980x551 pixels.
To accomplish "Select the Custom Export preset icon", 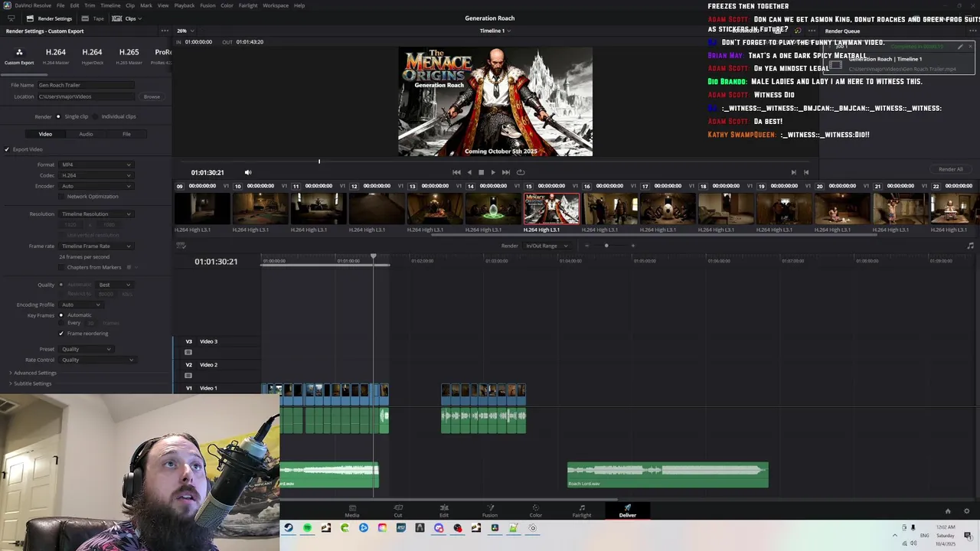I will tap(19, 52).
